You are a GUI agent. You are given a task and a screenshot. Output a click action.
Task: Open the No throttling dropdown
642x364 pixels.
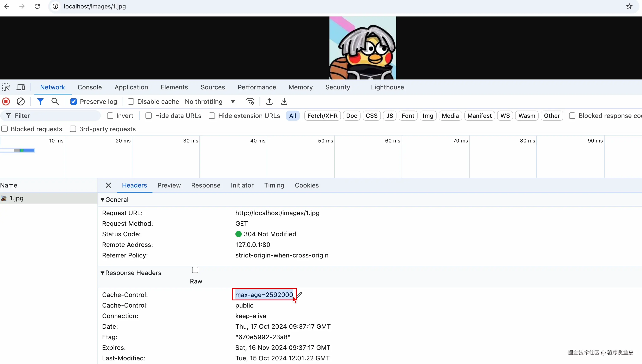[210, 101]
